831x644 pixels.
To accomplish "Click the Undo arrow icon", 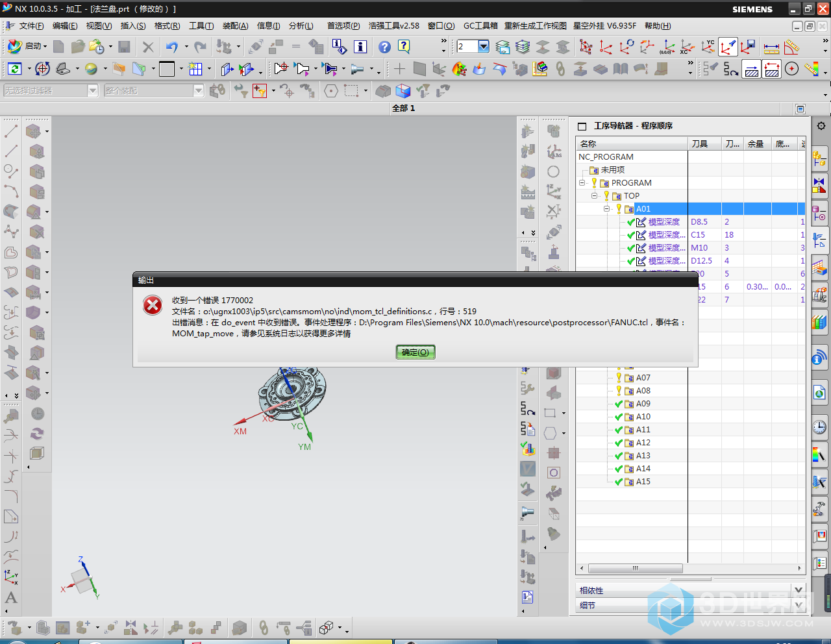I will (171, 47).
